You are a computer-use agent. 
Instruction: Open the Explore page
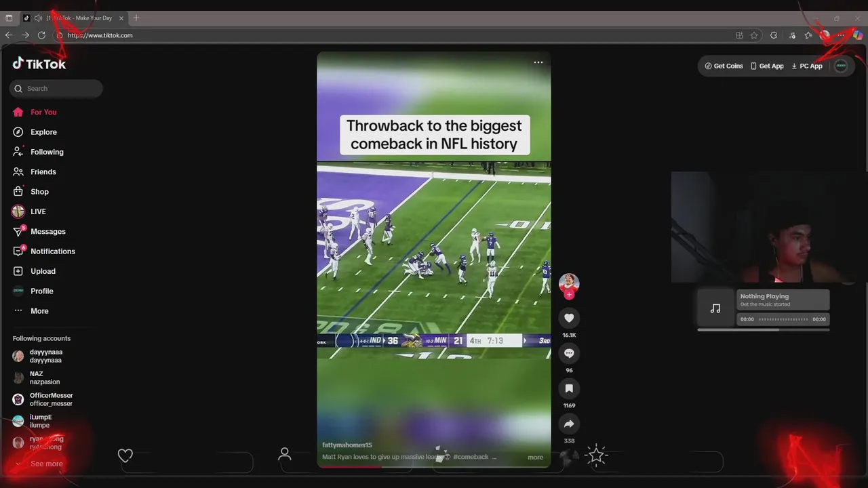35,132
